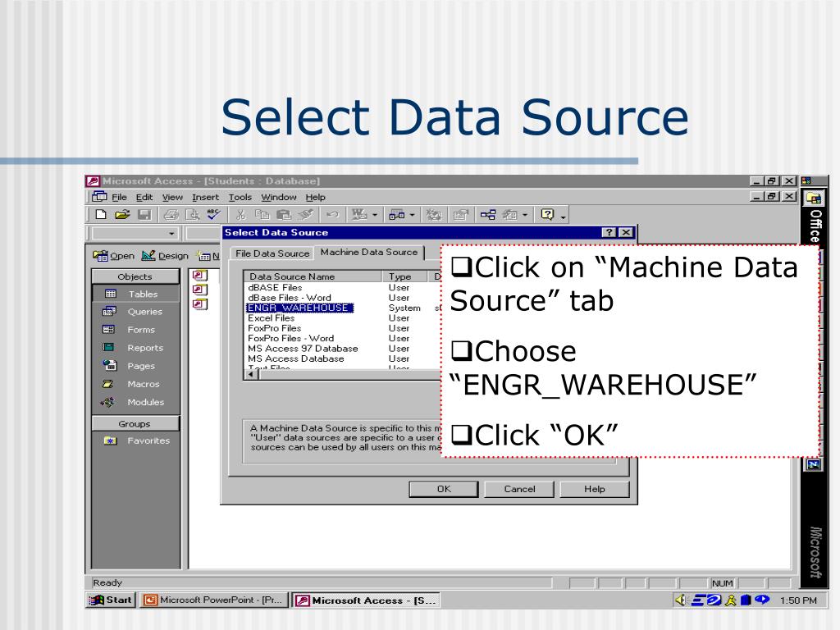The image size is (840, 630).
Task: Open the Edit menu
Action: point(144,197)
